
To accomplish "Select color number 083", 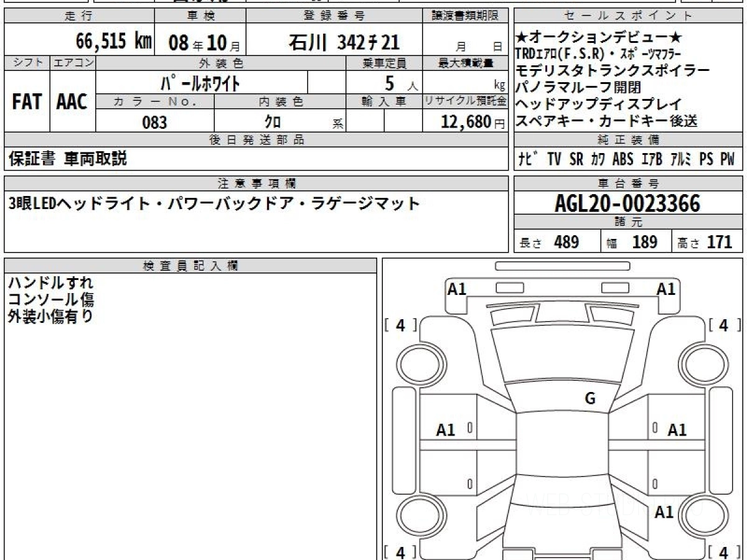I will click(x=154, y=123).
